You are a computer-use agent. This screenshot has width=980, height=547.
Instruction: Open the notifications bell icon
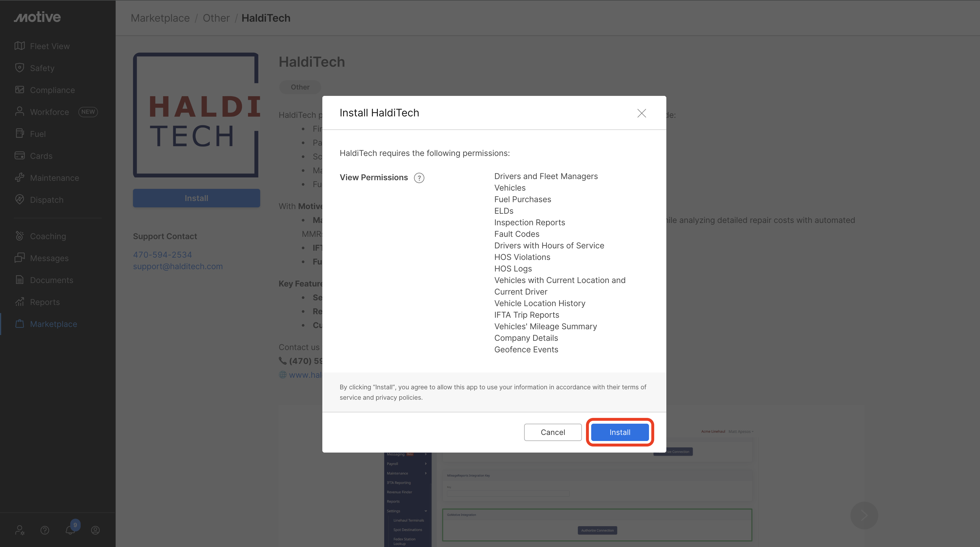point(70,530)
